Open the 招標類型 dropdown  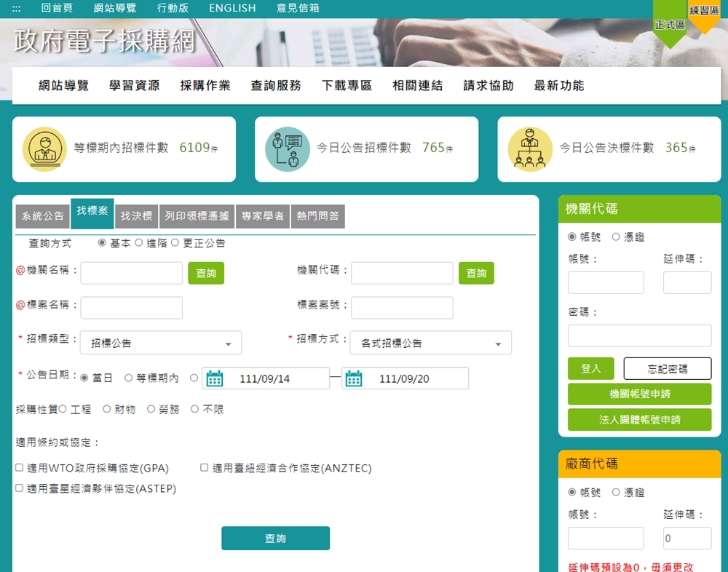click(x=161, y=343)
